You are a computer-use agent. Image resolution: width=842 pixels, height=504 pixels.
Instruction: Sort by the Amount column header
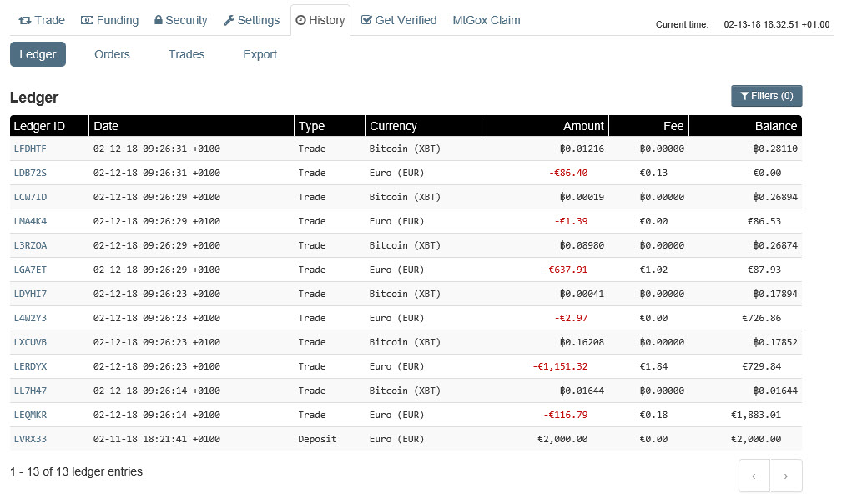[x=583, y=126]
